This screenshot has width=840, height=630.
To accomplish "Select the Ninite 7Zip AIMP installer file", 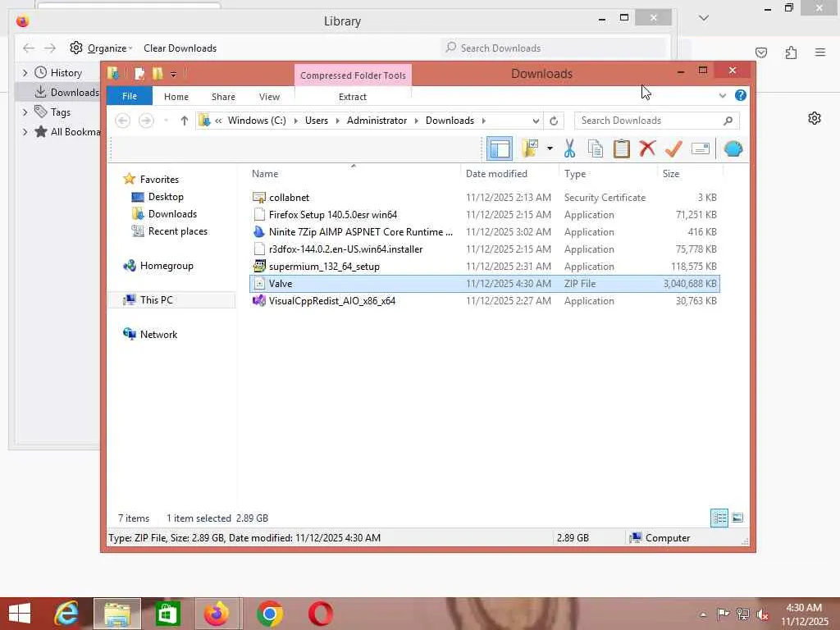I will point(484,231).
